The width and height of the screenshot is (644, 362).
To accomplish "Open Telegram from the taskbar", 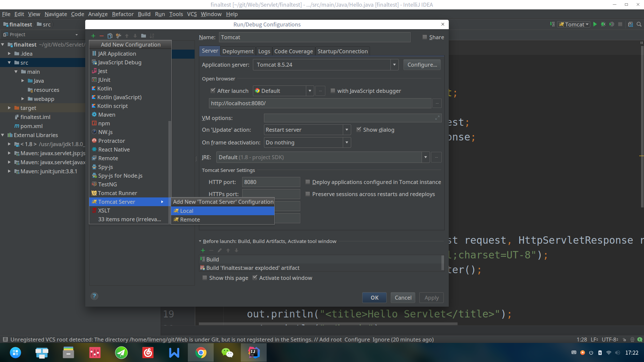I will pos(121,353).
